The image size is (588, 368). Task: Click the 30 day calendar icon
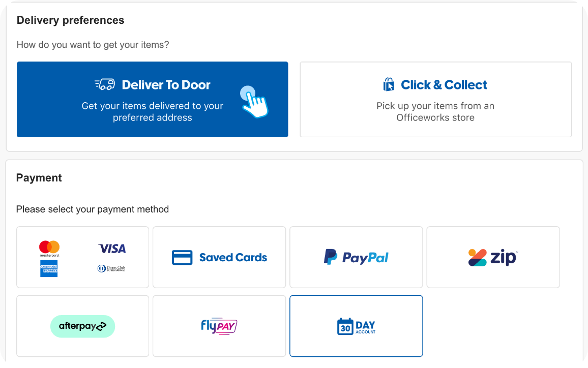(345, 326)
